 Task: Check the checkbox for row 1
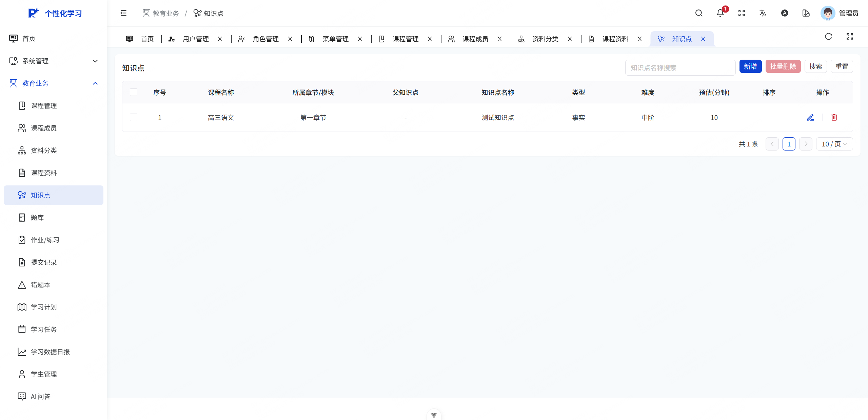coord(134,118)
